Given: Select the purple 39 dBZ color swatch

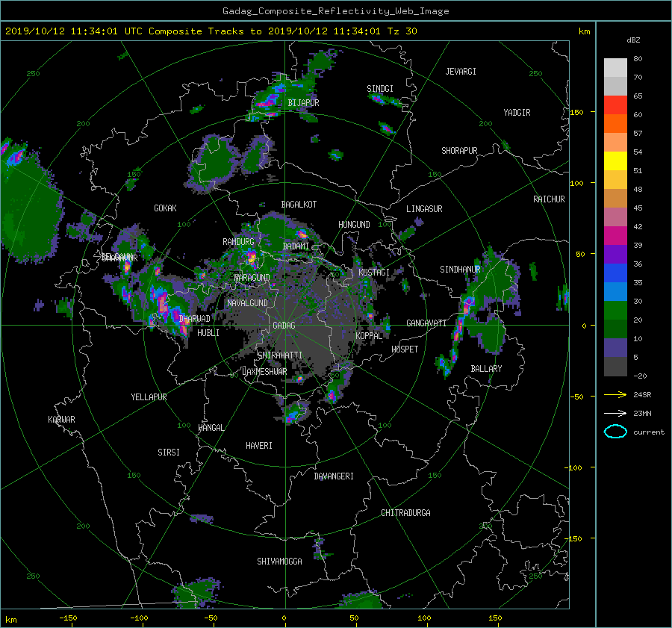Looking at the screenshot, I should pos(615,254).
